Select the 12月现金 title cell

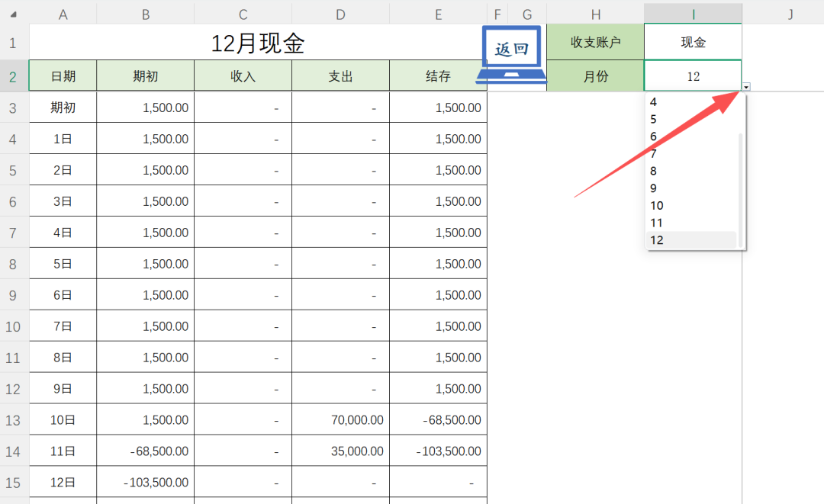(x=258, y=43)
